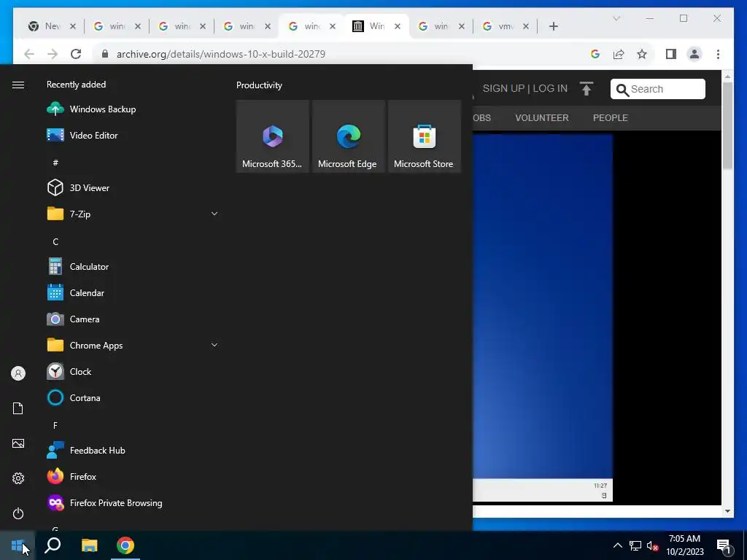This screenshot has height=560, width=747.
Task: Open Firefox Private Browsing
Action: pyautogui.click(x=133, y=502)
